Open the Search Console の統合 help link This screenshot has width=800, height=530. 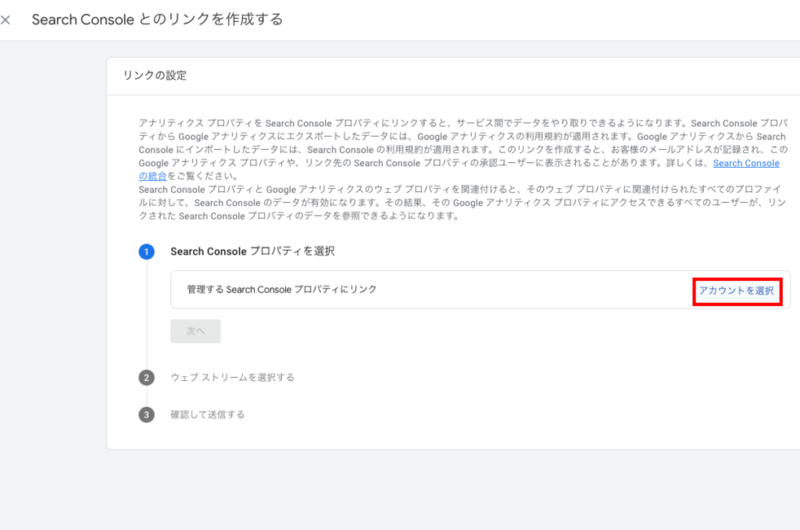tap(746, 163)
